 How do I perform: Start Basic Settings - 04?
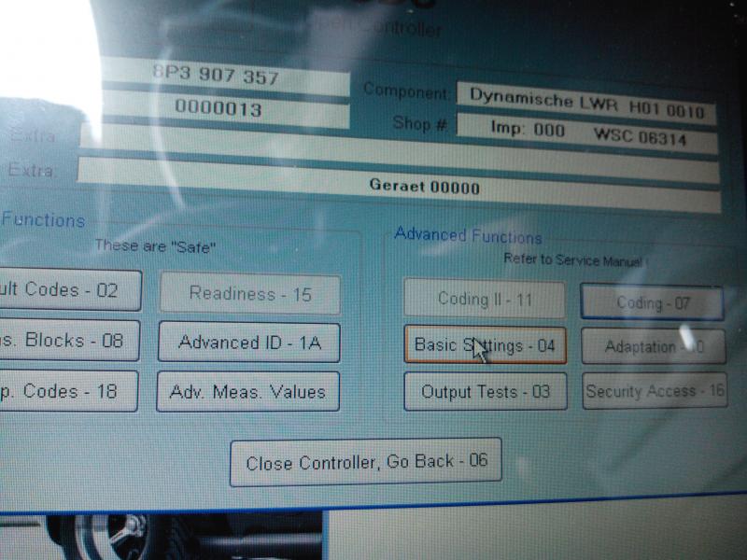point(485,344)
